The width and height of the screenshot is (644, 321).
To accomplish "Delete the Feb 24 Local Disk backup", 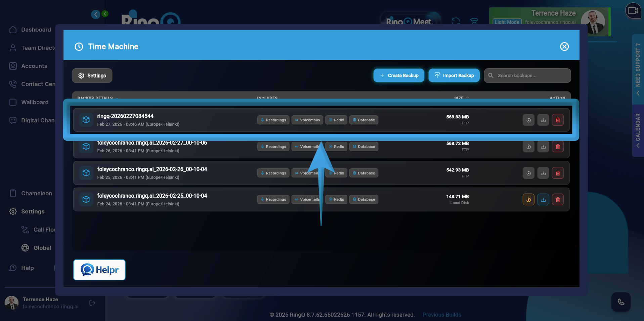I will coord(558,199).
